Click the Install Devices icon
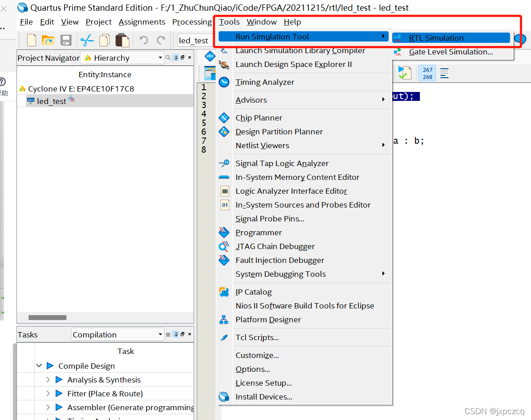 [x=224, y=397]
